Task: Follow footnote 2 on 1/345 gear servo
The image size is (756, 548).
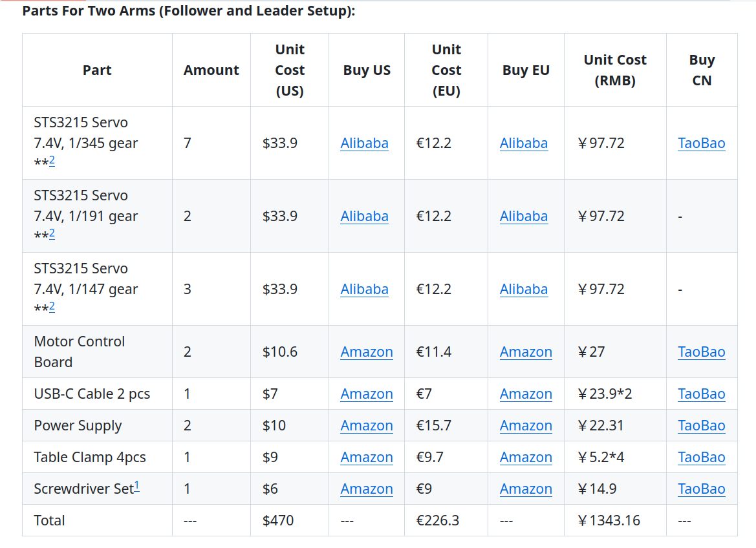Action: tap(52, 160)
